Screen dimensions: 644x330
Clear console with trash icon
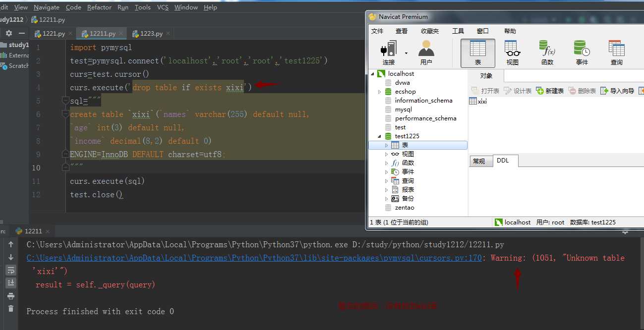11,309
